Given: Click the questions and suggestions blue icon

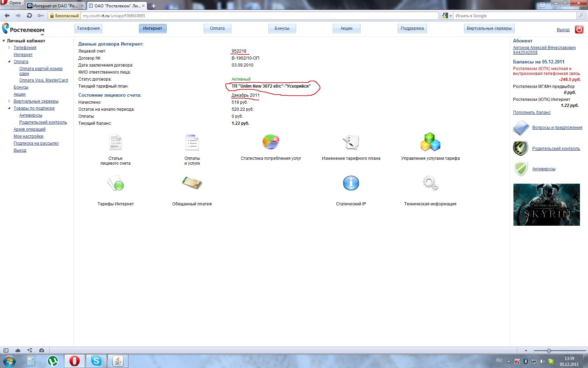Looking at the screenshot, I should click(521, 128).
